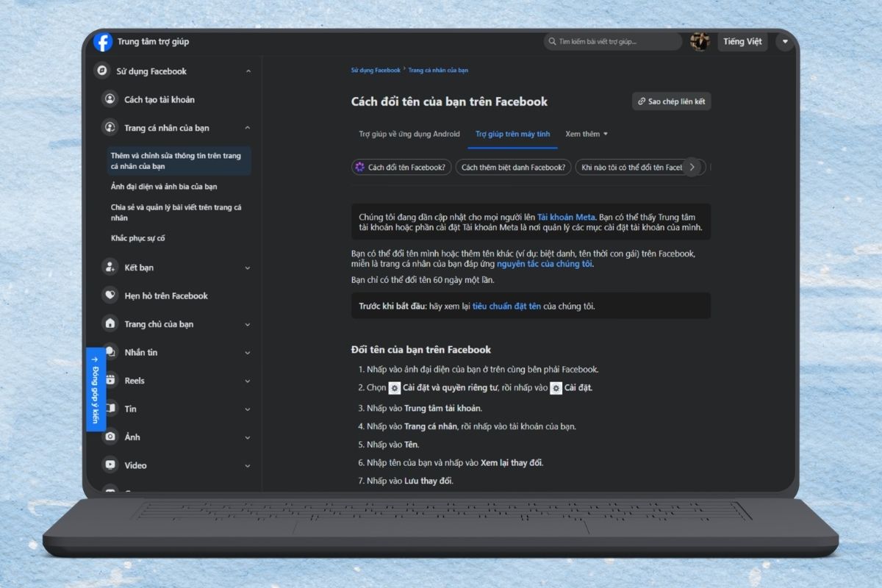Click the Sử dụng Facebook breadcrumb link
Screen dimensions: 882x588
376,71
